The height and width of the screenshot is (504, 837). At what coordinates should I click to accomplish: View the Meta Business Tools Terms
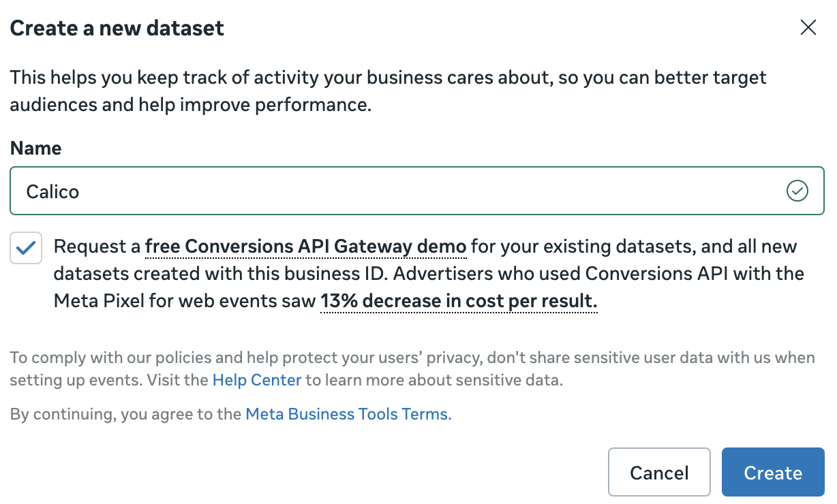(x=346, y=413)
